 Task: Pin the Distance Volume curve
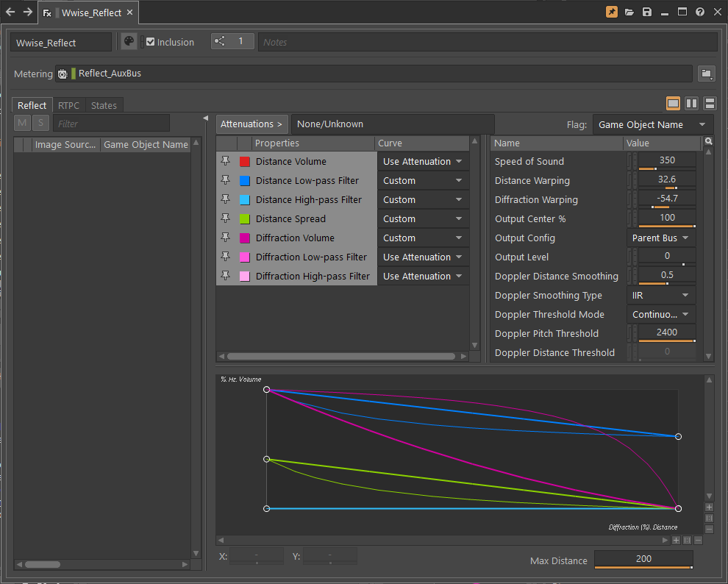click(x=225, y=161)
